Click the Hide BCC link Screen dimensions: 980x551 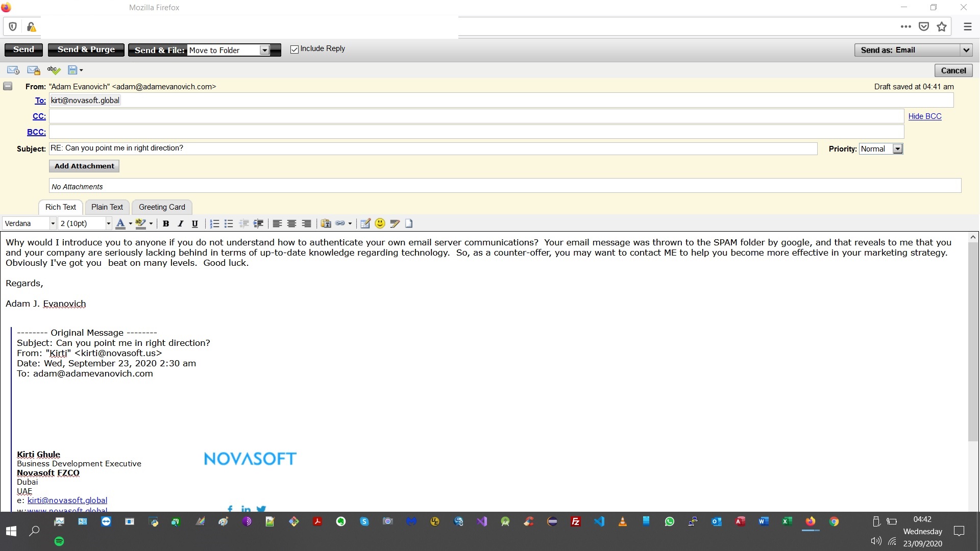click(x=925, y=116)
